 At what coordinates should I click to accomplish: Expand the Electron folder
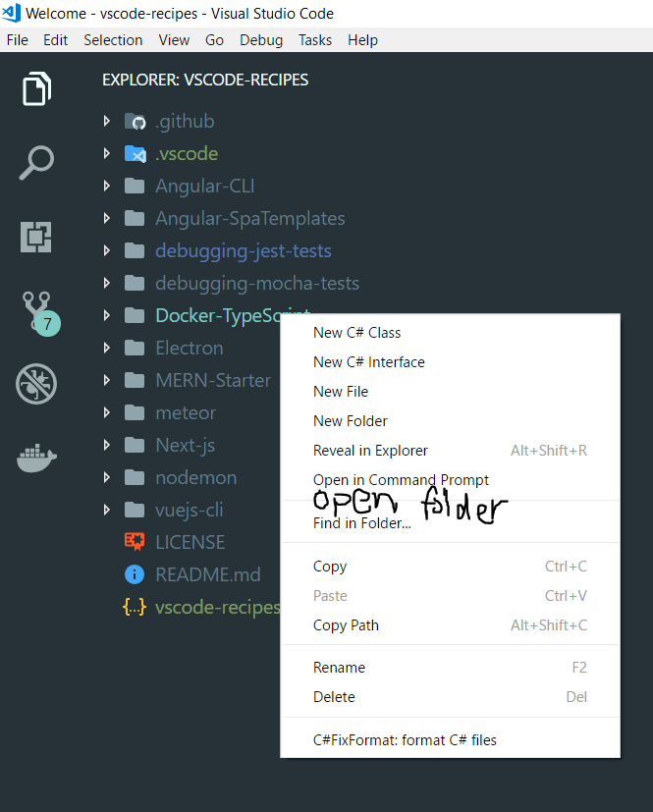[107, 348]
